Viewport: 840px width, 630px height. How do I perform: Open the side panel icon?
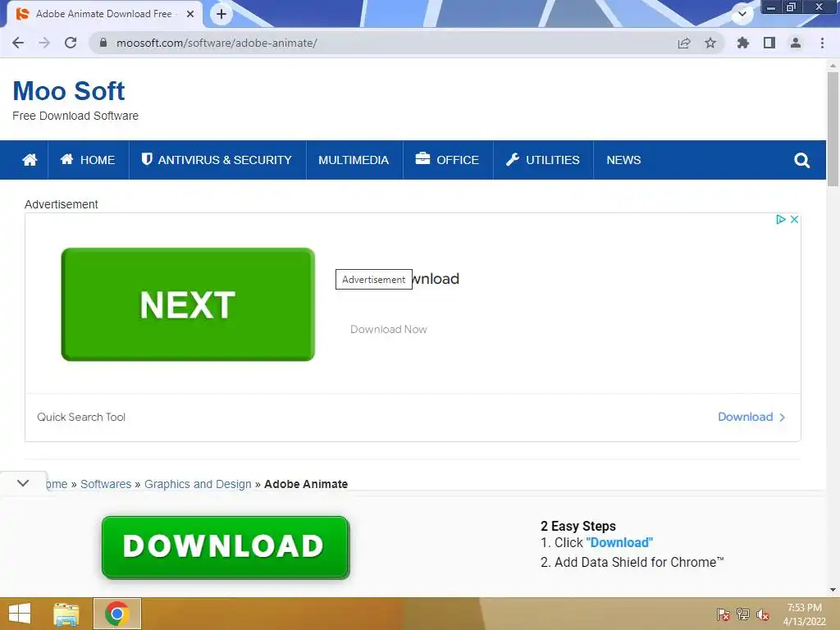click(769, 43)
